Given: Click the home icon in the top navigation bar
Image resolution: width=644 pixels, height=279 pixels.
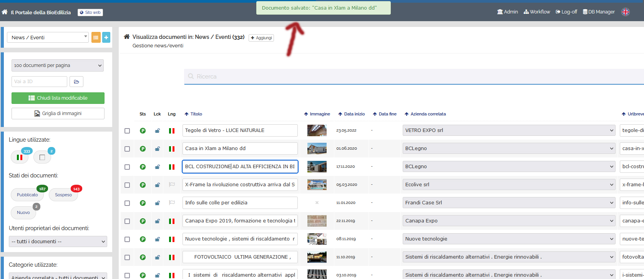Looking at the screenshot, I should (5, 12).
